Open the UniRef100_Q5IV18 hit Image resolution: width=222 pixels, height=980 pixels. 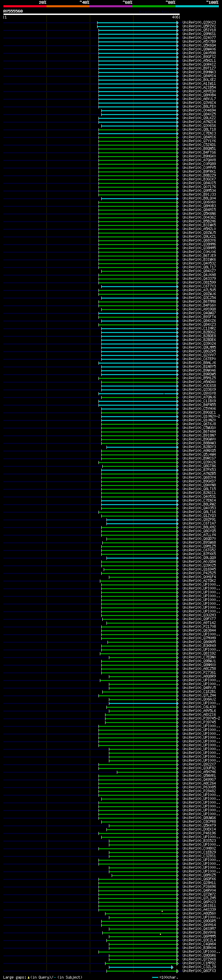point(199,30)
